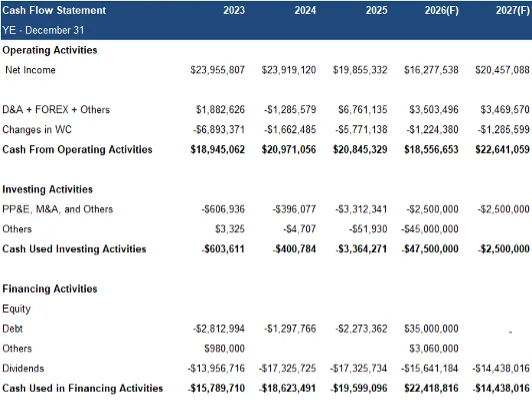This screenshot has width=532, height=400.
Task: Click the D&A + FOREX + Others row label
Action: click(56, 110)
